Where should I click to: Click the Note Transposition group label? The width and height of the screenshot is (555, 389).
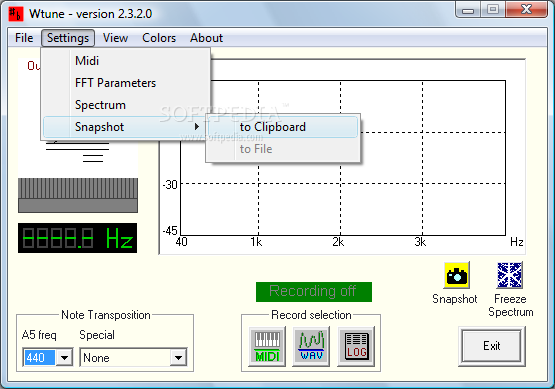pyautogui.click(x=106, y=315)
